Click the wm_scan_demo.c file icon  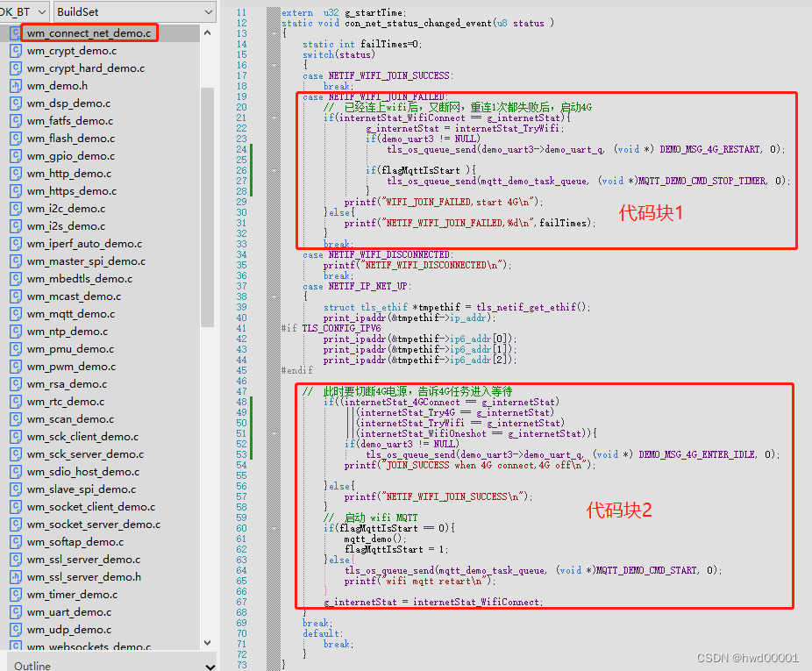click(x=16, y=418)
